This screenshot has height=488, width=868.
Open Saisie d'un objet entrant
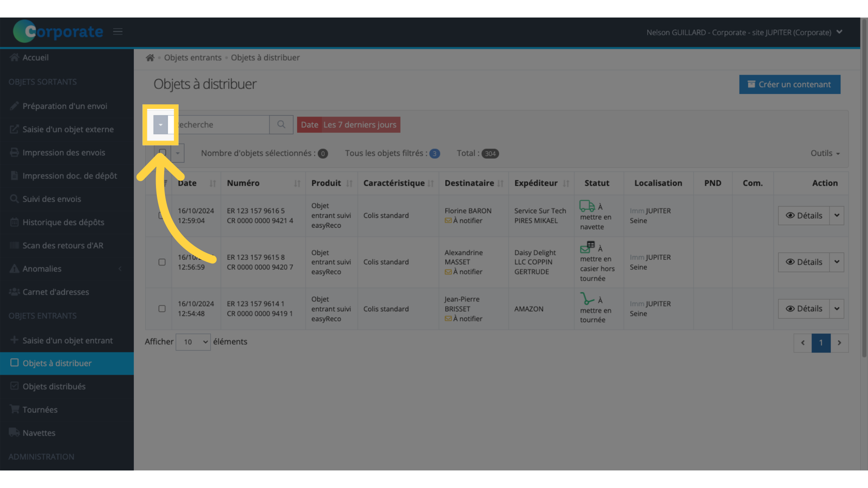point(67,341)
